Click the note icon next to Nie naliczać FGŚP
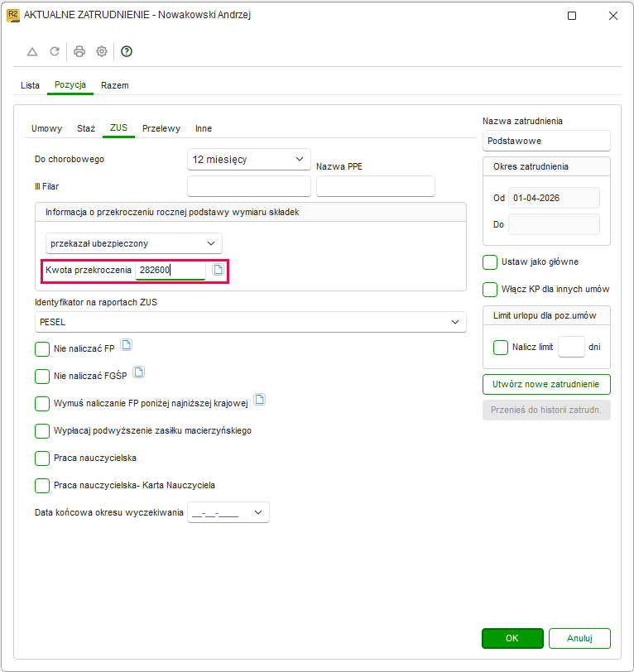Image resolution: width=634 pixels, height=672 pixels. click(x=138, y=372)
